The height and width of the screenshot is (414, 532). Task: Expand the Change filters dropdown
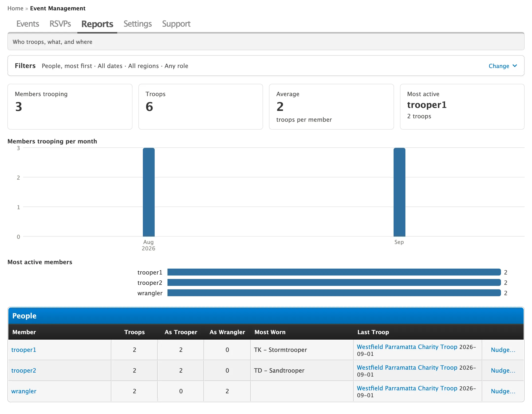pyautogui.click(x=503, y=66)
